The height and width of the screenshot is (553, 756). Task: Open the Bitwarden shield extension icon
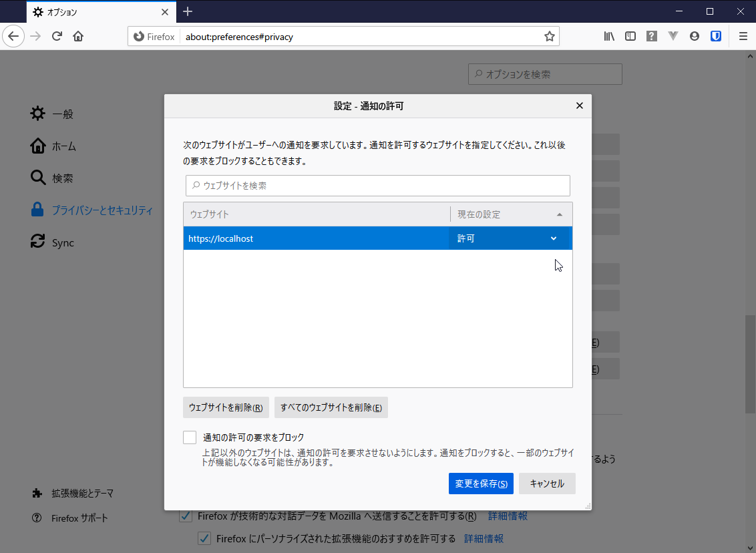tap(715, 37)
